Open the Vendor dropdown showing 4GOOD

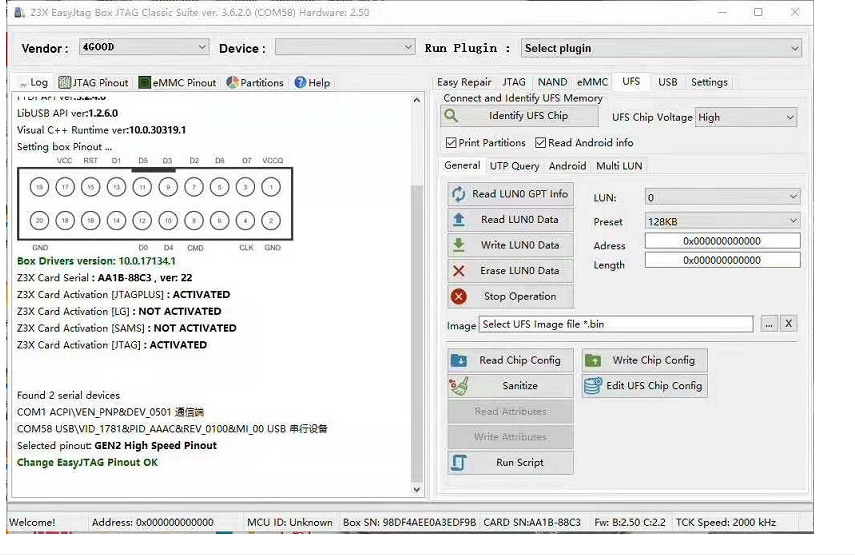coord(144,47)
